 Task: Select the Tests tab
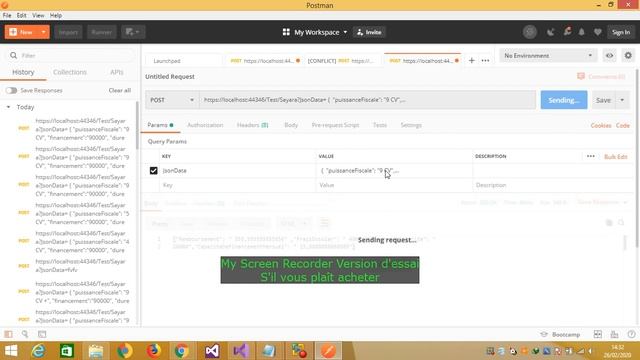pos(380,125)
